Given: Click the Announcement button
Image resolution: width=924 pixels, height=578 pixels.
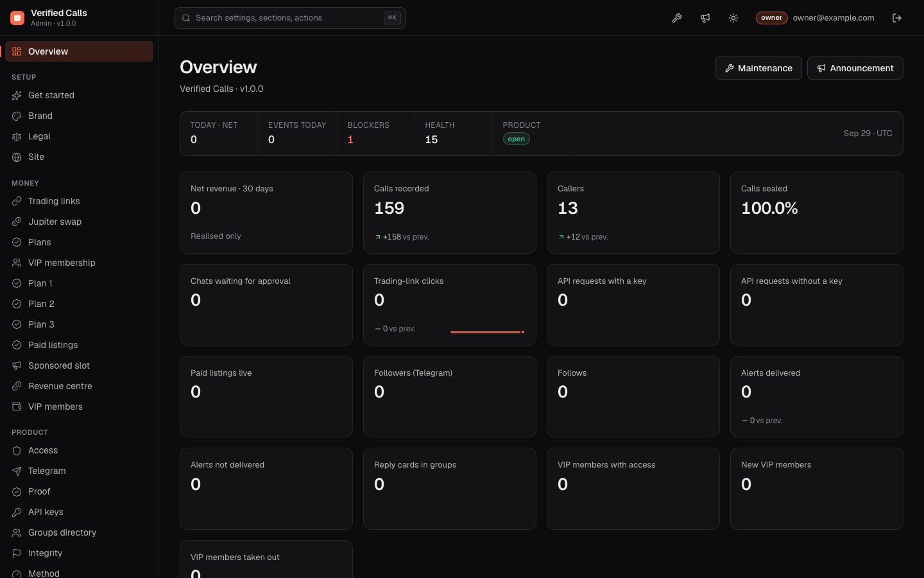Looking at the screenshot, I should tap(855, 68).
